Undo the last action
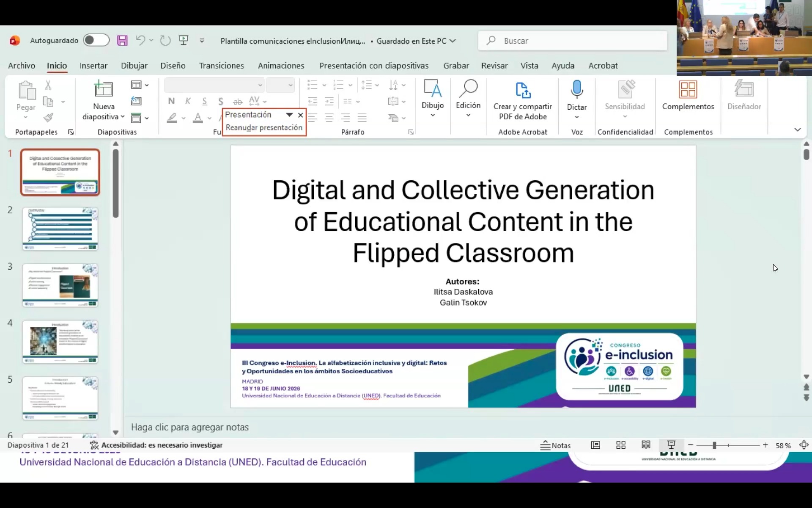Screen dimensions: 812x508 click(x=140, y=40)
